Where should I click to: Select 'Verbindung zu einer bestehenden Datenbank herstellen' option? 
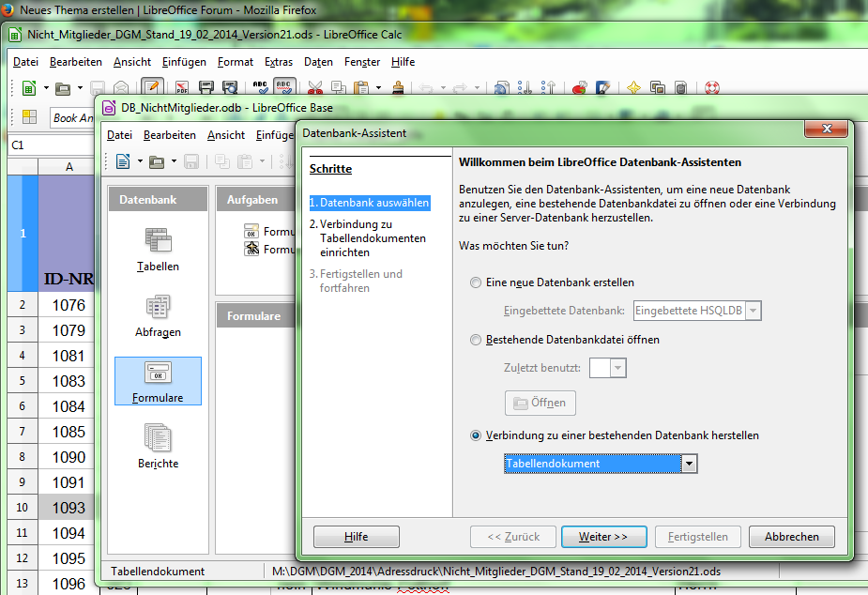[476, 435]
